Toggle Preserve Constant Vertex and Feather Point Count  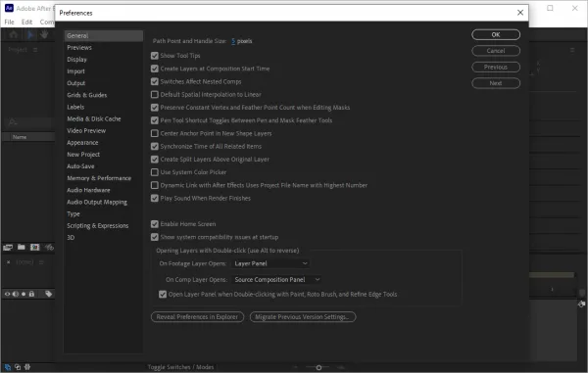pyautogui.click(x=155, y=108)
